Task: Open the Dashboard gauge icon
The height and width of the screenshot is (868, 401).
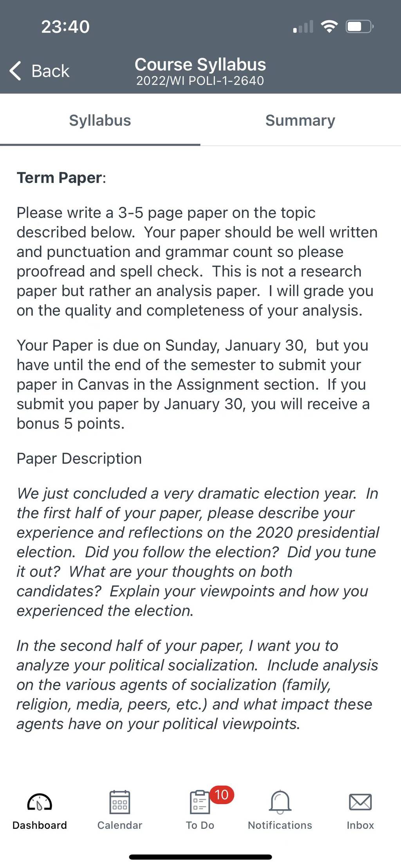Action: coord(40,802)
